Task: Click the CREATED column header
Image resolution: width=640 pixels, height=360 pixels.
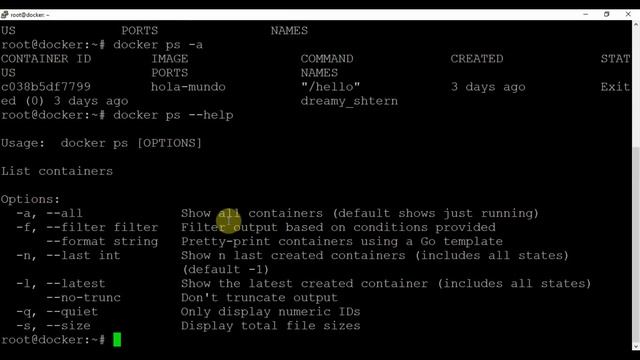Action: pos(477,59)
